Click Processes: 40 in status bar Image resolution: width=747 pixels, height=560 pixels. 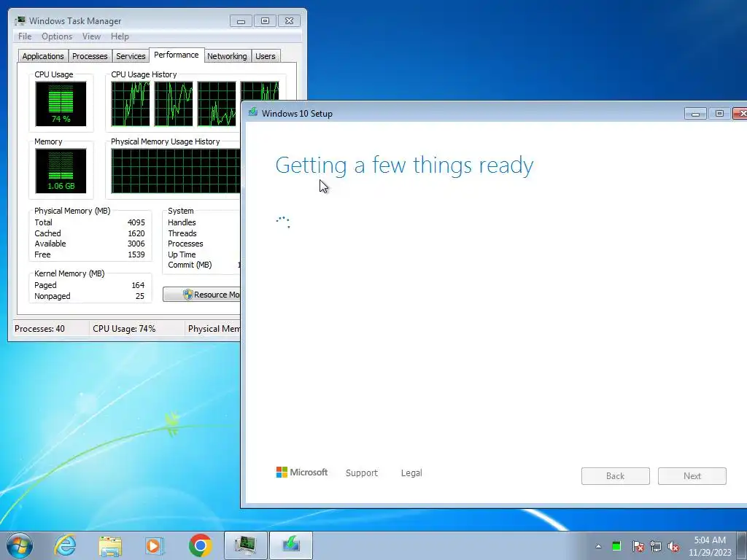click(x=39, y=329)
